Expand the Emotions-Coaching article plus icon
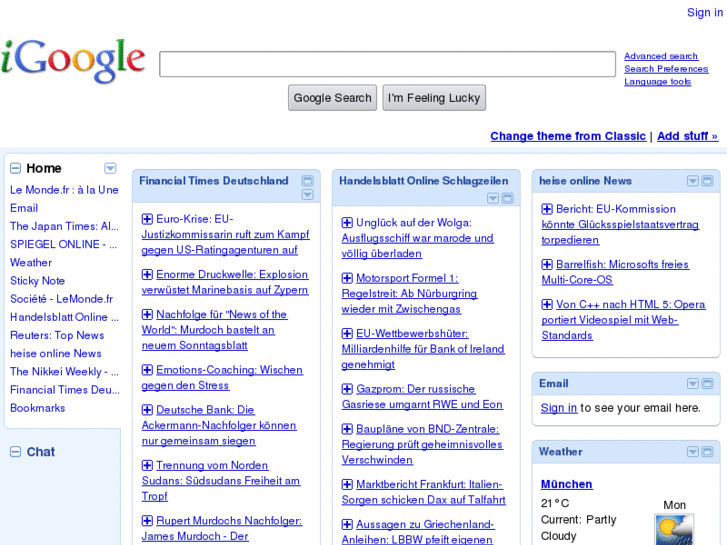The image size is (727, 545). coord(147,370)
